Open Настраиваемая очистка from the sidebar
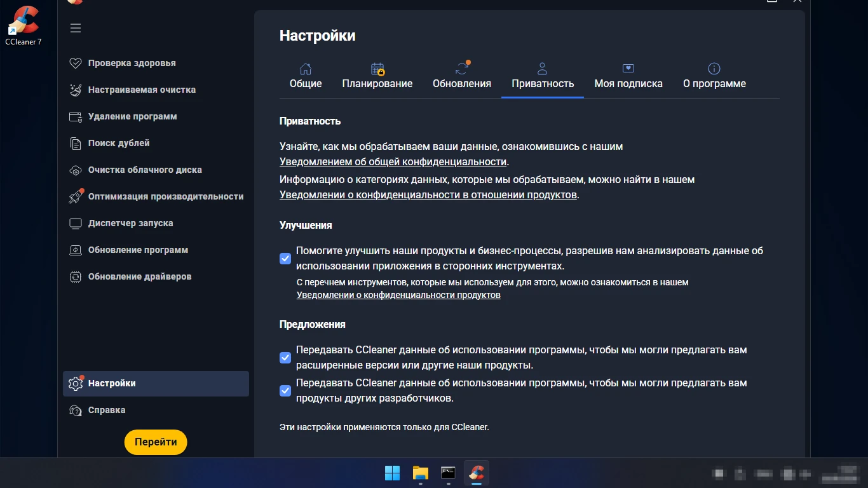Viewport: 868px width, 488px height. 156,90
